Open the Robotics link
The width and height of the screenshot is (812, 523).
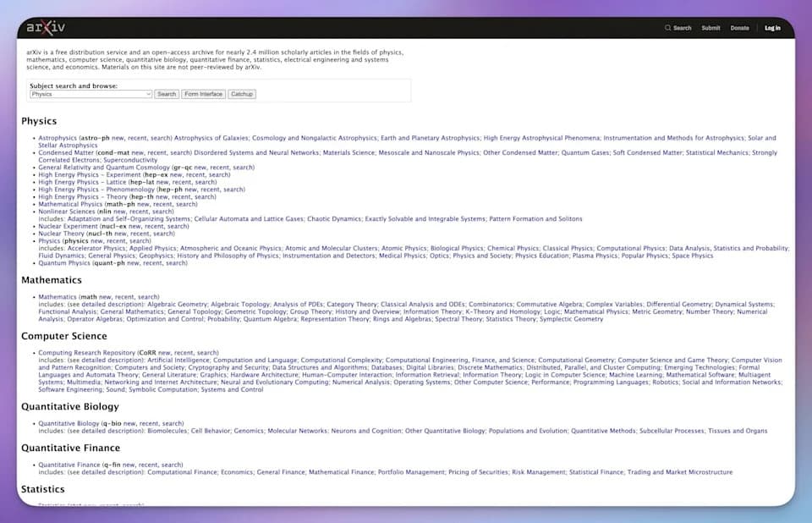coord(665,382)
